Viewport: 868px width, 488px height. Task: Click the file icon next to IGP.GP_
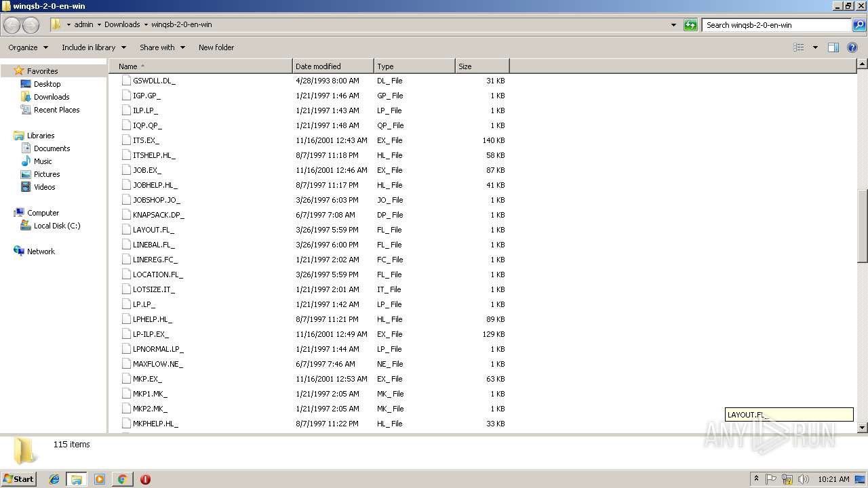(x=126, y=96)
